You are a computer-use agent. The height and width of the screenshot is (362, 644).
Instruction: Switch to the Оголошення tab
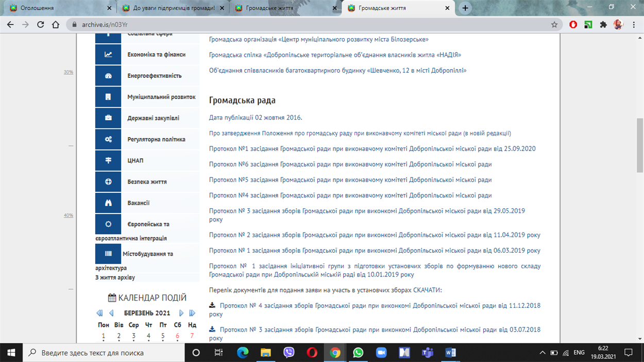59,8
